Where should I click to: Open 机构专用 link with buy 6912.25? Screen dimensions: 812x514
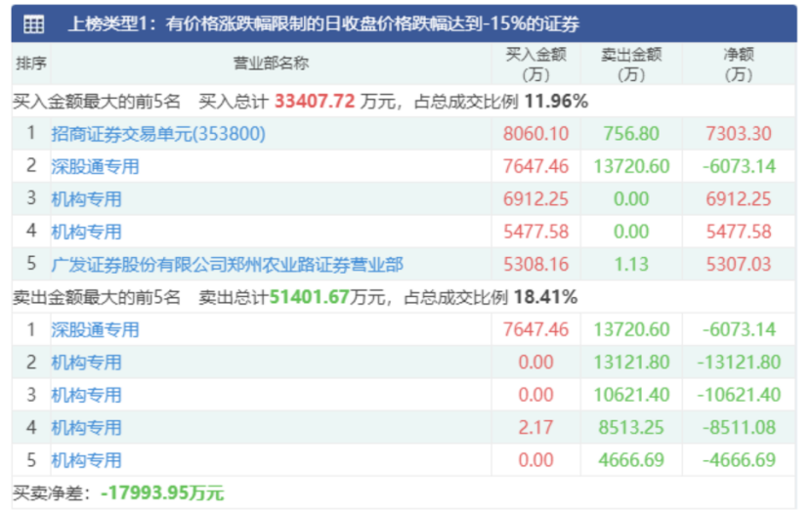click(86, 198)
